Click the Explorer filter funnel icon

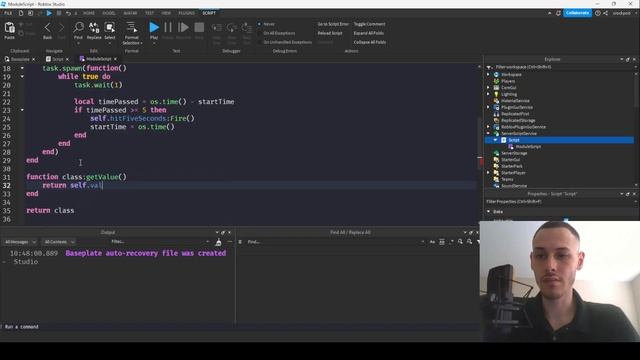point(489,67)
